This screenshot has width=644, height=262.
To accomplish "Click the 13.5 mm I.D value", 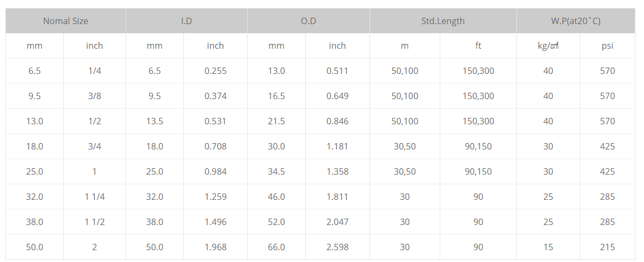I will point(154,122).
